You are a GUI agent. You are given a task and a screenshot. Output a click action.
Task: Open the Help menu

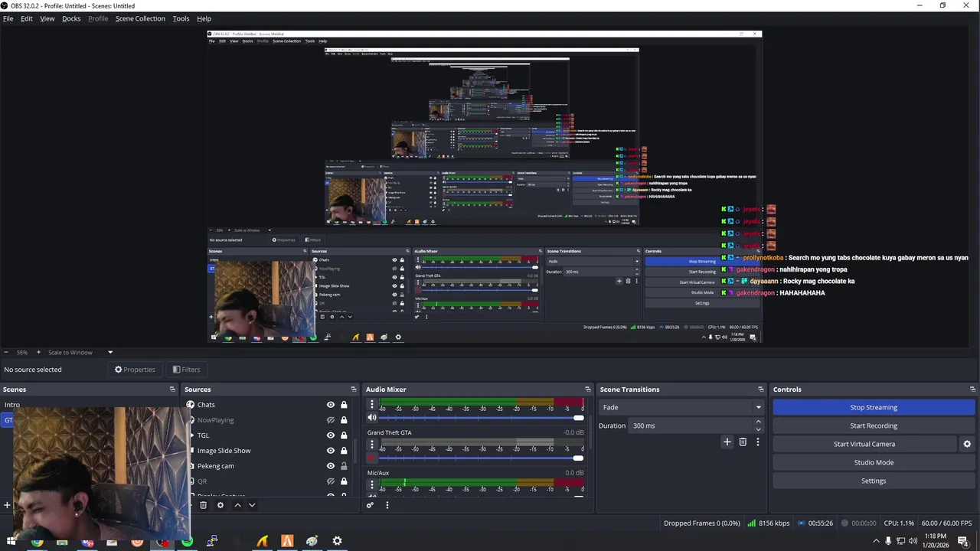coord(204,18)
